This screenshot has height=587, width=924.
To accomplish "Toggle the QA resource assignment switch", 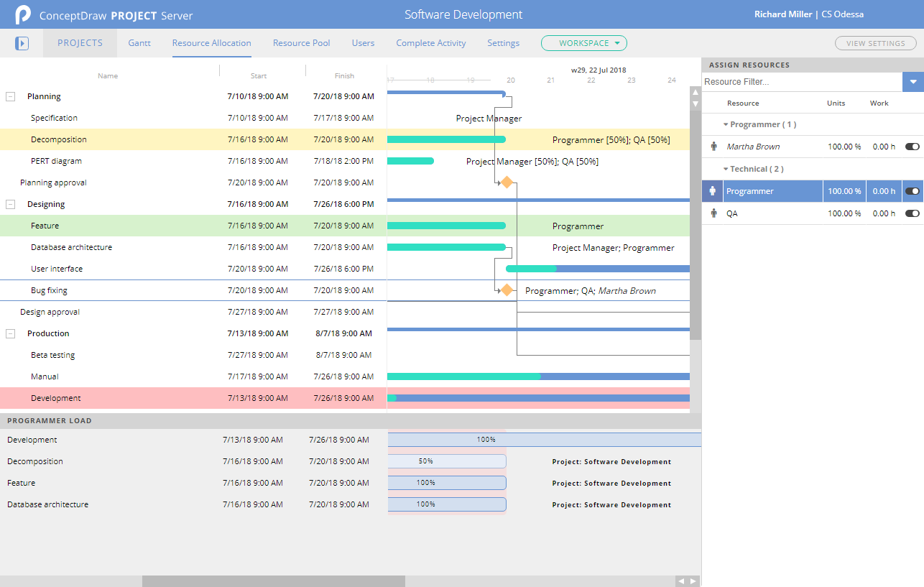I will point(912,213).
